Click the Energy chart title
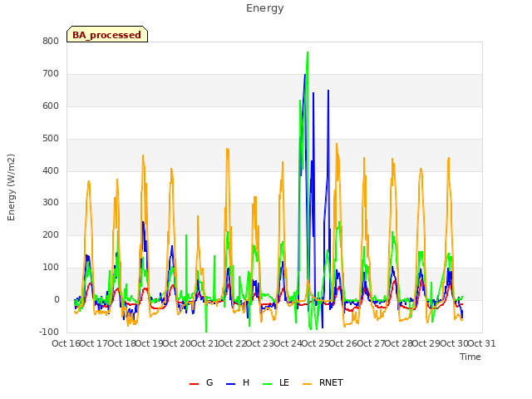This screenshot has width=532, height=399. pyautogui.click(x=264, y=8)
